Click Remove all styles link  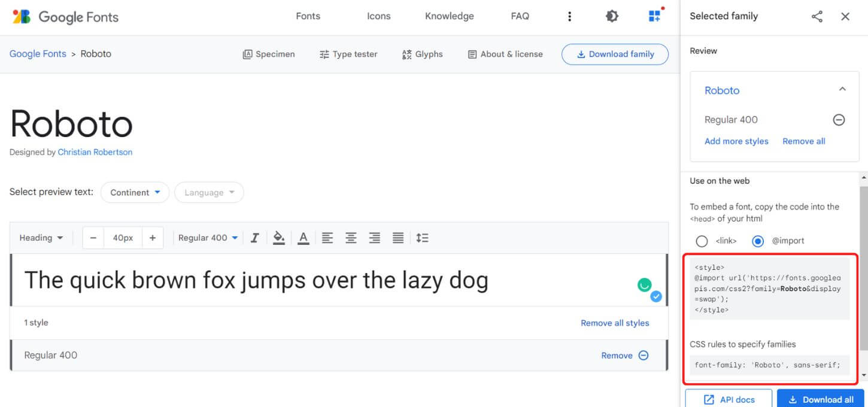615,323
